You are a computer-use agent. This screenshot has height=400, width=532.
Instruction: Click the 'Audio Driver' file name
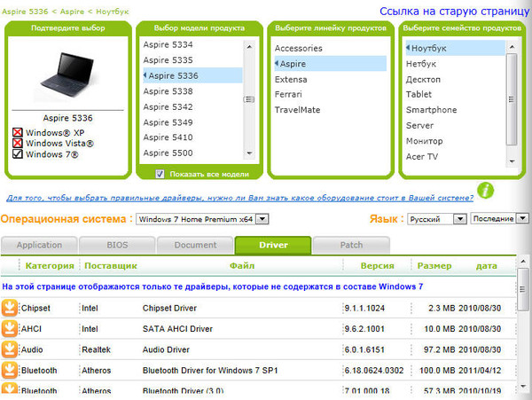[x=166, y=349]
